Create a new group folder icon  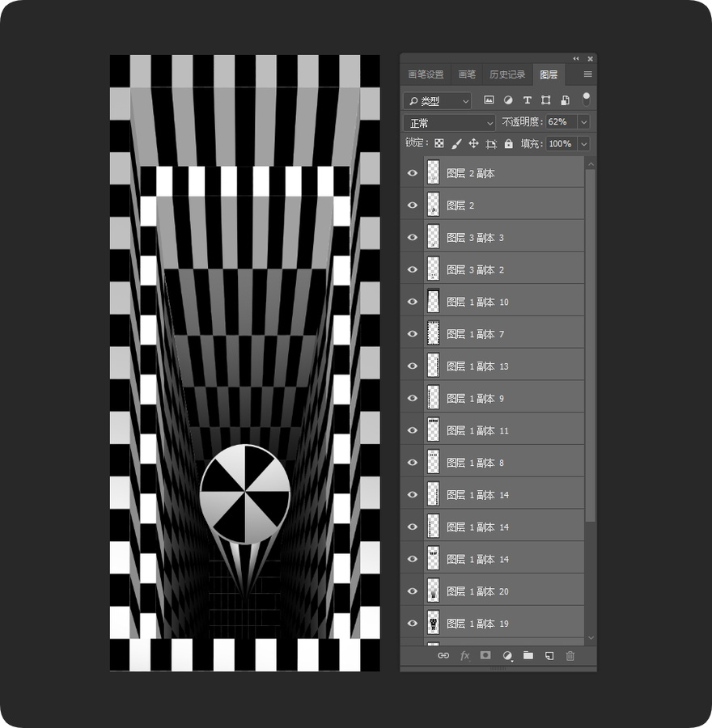tap(528, 655)
